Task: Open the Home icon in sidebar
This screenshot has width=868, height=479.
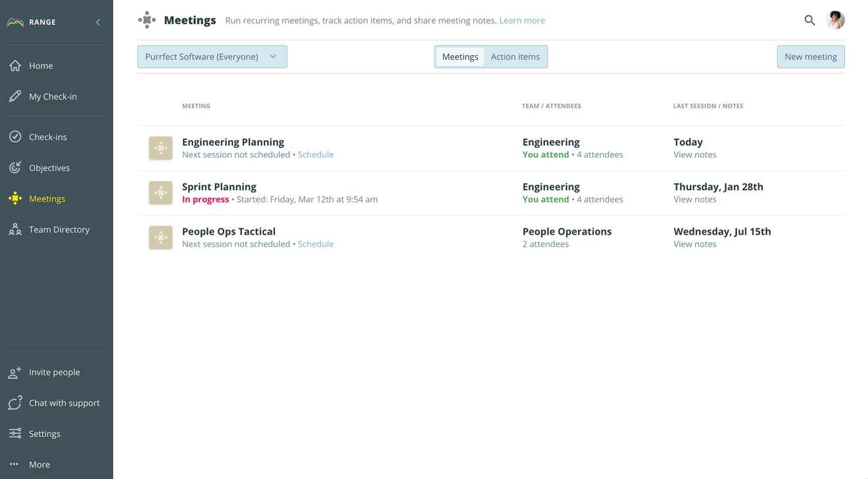Action: [15, 66]
